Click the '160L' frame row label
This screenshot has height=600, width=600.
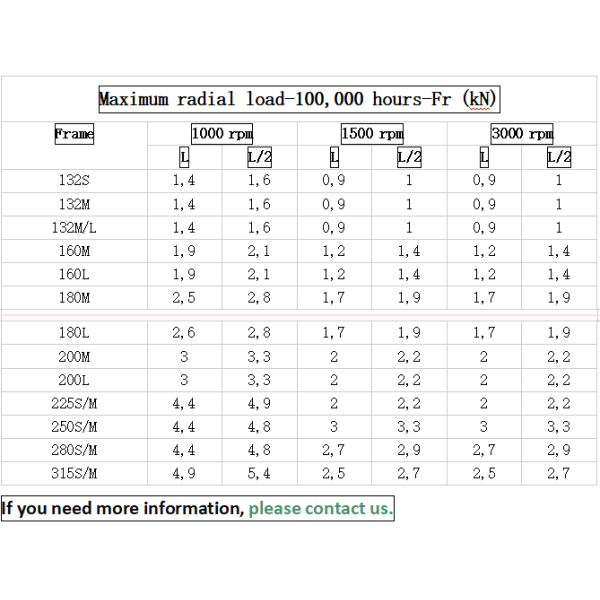[x=74, y=274]
